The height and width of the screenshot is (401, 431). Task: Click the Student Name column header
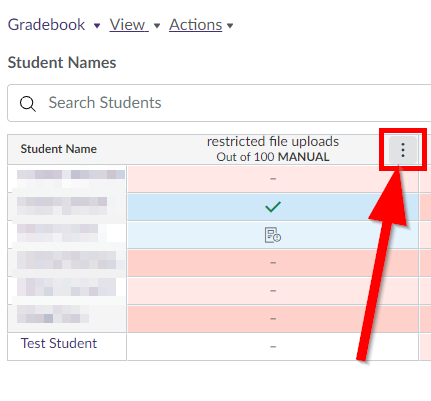(x=59, y=149)
